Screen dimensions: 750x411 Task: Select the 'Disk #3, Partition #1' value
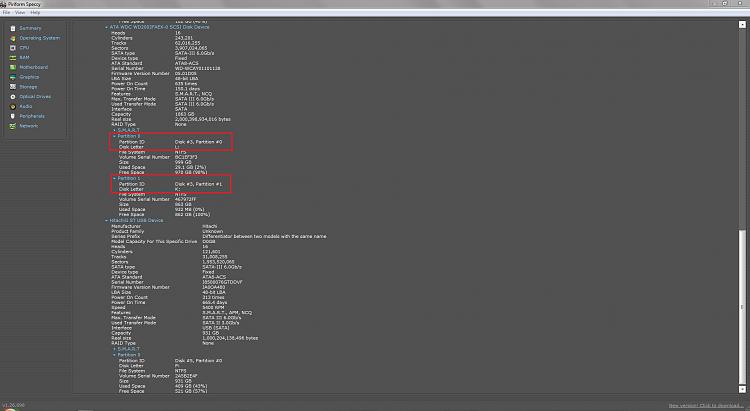(198, 184)
